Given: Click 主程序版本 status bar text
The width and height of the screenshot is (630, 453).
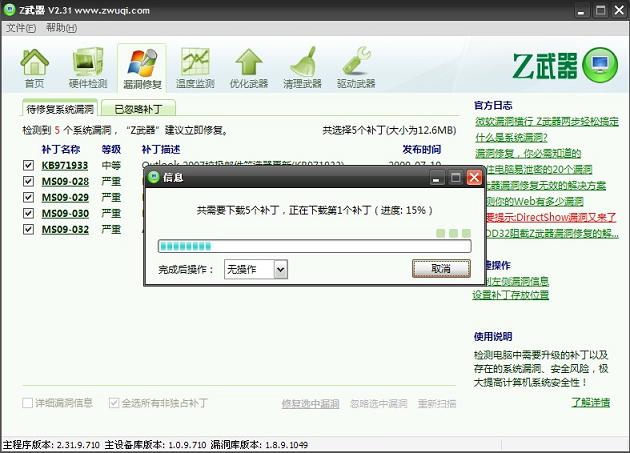Looking at the screenshot, I should coord(51,445).
